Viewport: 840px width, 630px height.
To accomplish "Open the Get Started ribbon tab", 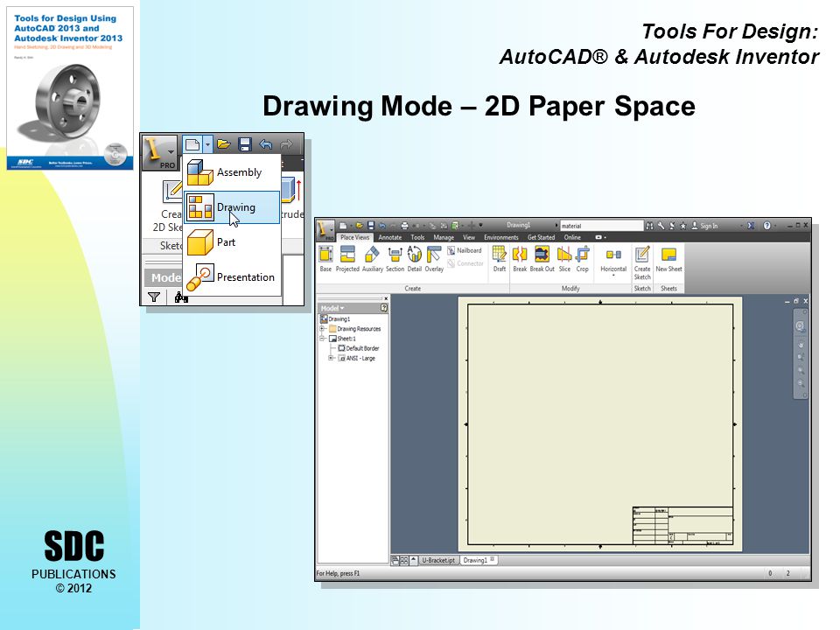I will click(x=541, y=237).
